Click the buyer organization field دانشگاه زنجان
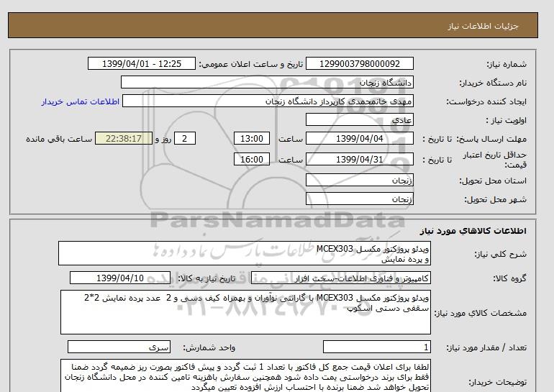The width and height of the screenshot is (554, 392). [267, 82]
